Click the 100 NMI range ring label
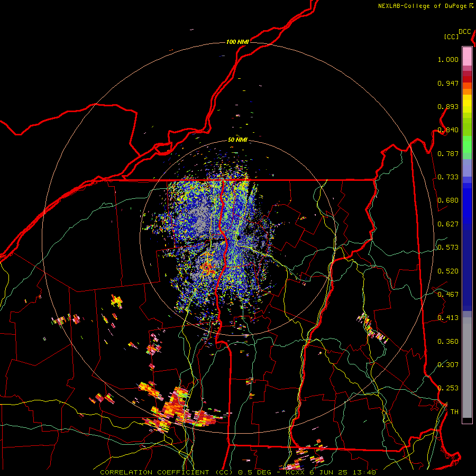476x476 pixels. click(237, 42)
